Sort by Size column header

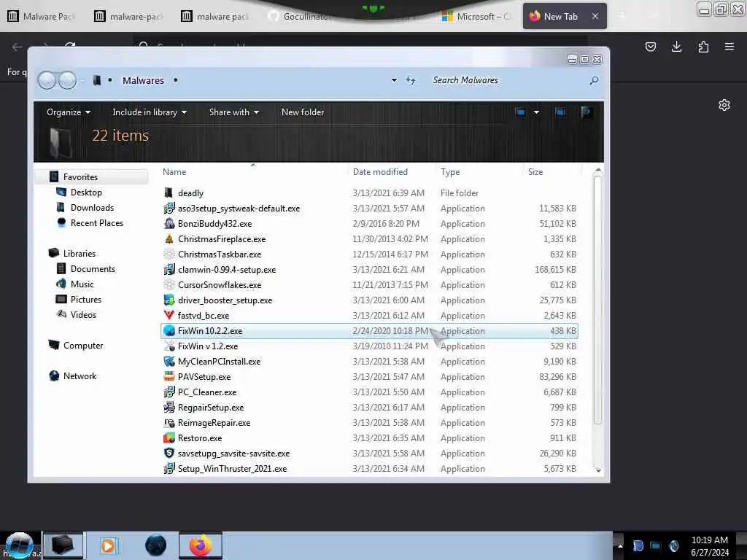535,172
